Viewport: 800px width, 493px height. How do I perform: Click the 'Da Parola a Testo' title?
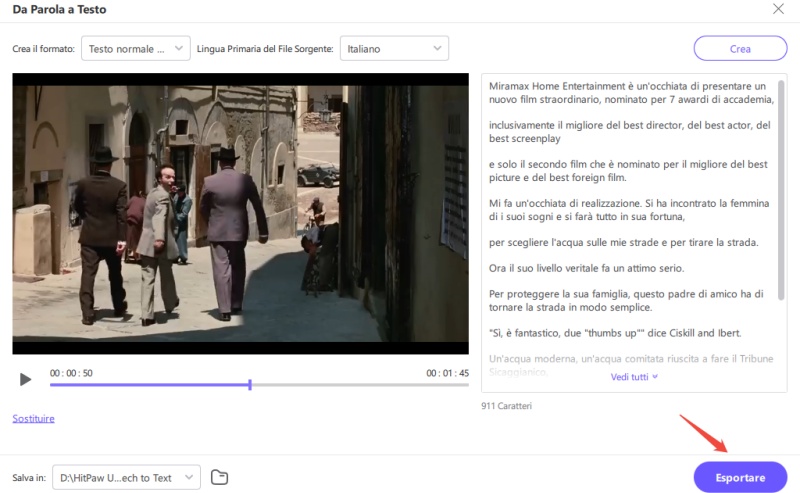(59, 9)
